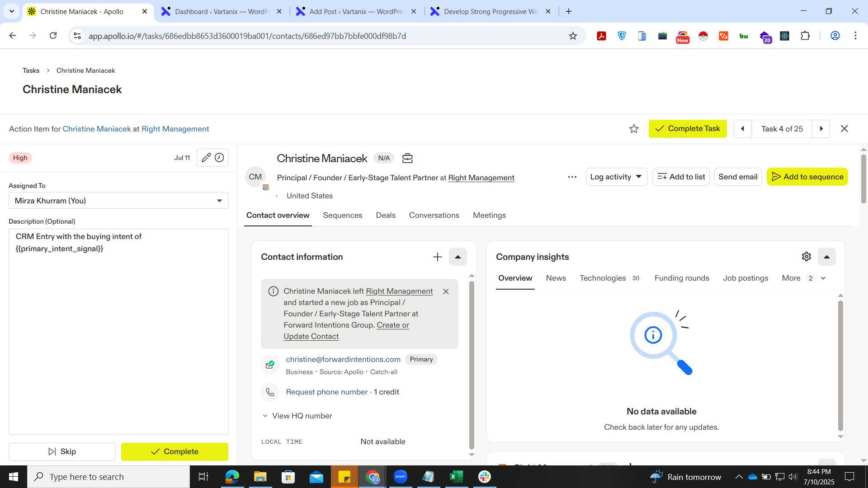Open the Assigned To dropdown

click(118, 201)
